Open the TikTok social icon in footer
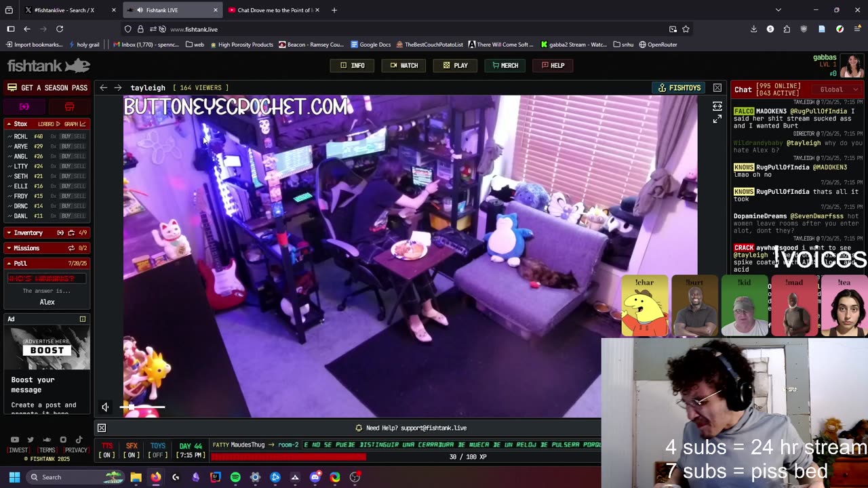Viewport: 868px width, 488px height. coord(79,440)
